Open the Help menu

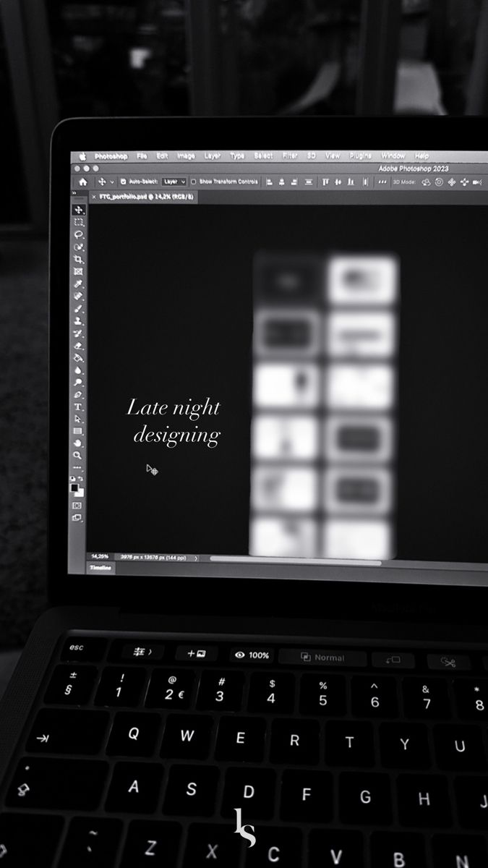422,156
